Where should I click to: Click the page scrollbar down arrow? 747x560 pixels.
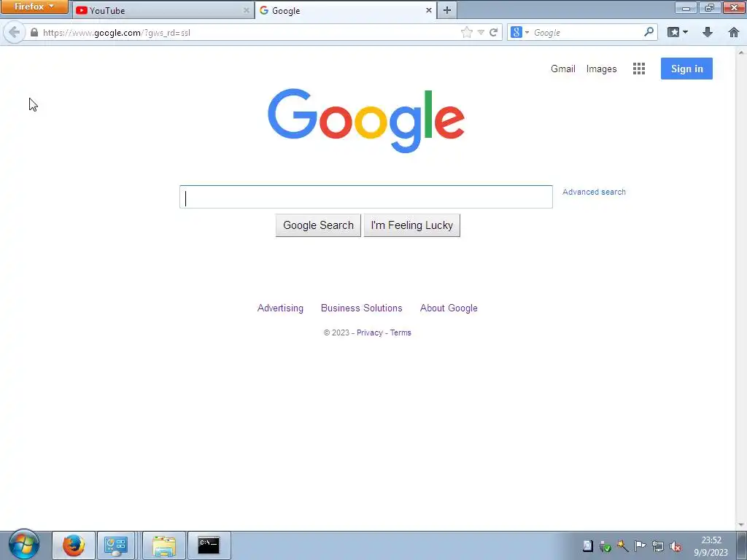coord(742,525)
